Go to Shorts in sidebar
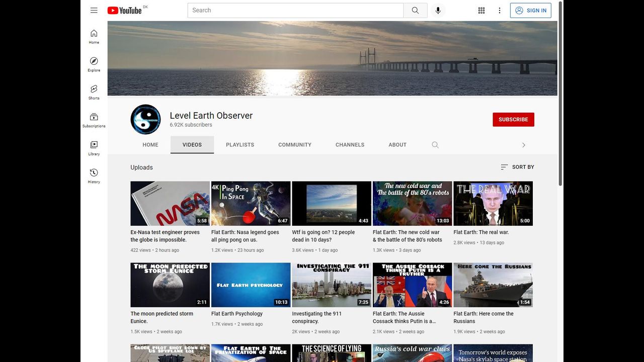Screen dimensions: 644x362 pyautogui.click(x=94, y=92)
